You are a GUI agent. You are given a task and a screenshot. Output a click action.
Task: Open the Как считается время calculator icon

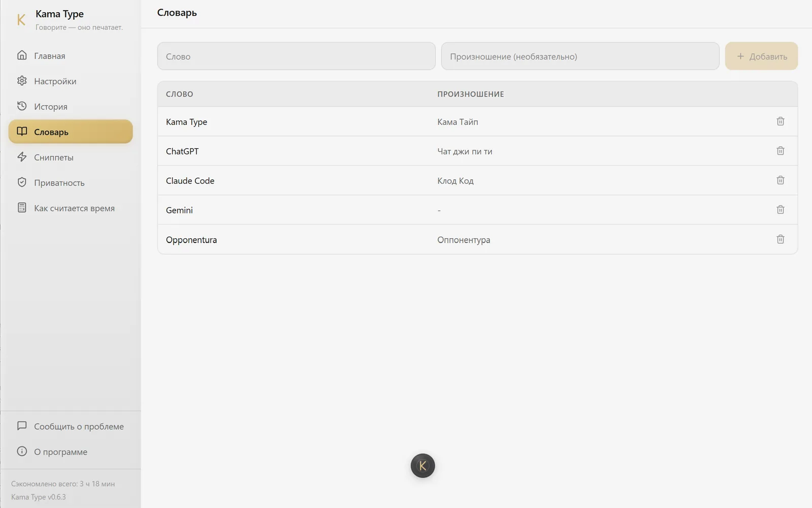click(x=22, y=208)
